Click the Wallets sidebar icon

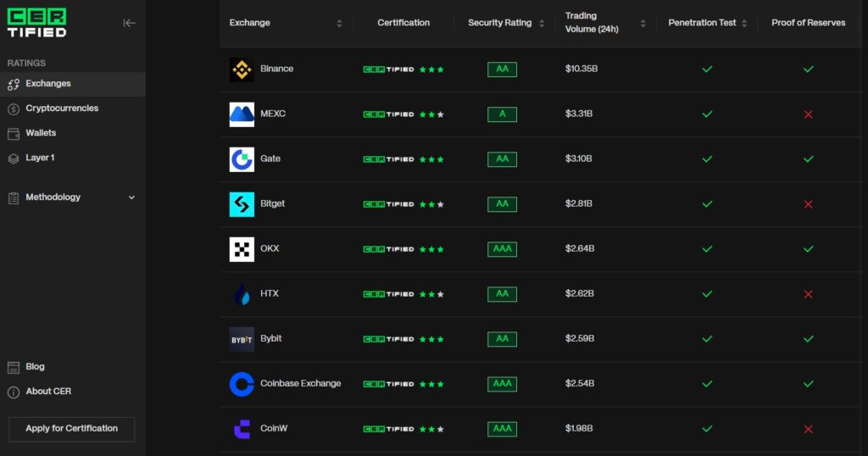14,133
